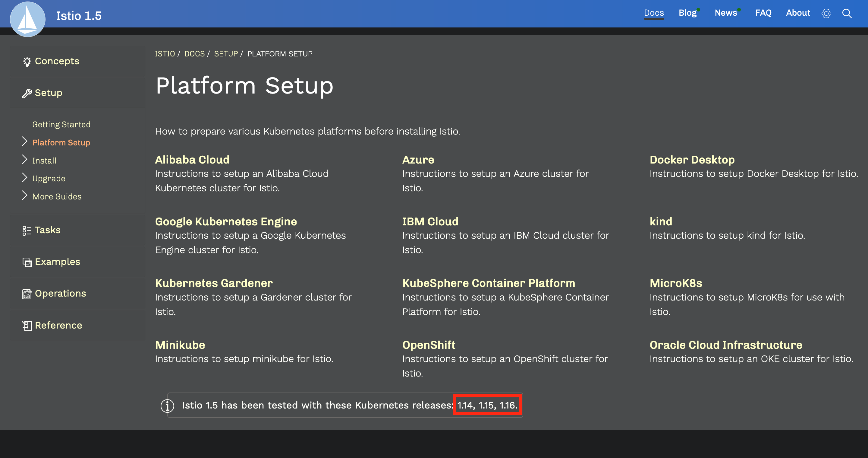Image resolution: width=868 pixels, height=458 pixels.
Task: Open the Google Kubernetes Engine page
Action: 226,221
